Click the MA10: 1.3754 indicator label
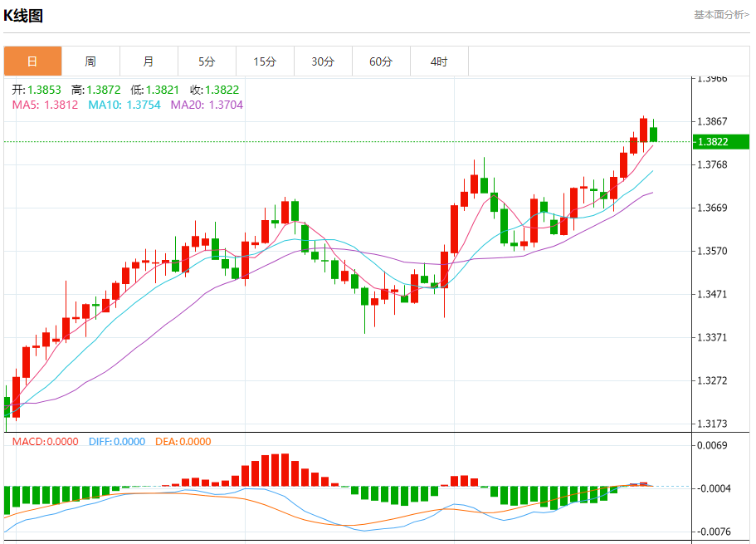Image resolution: width=756 pixels, height=544 pixels. [x=126, y=105]
